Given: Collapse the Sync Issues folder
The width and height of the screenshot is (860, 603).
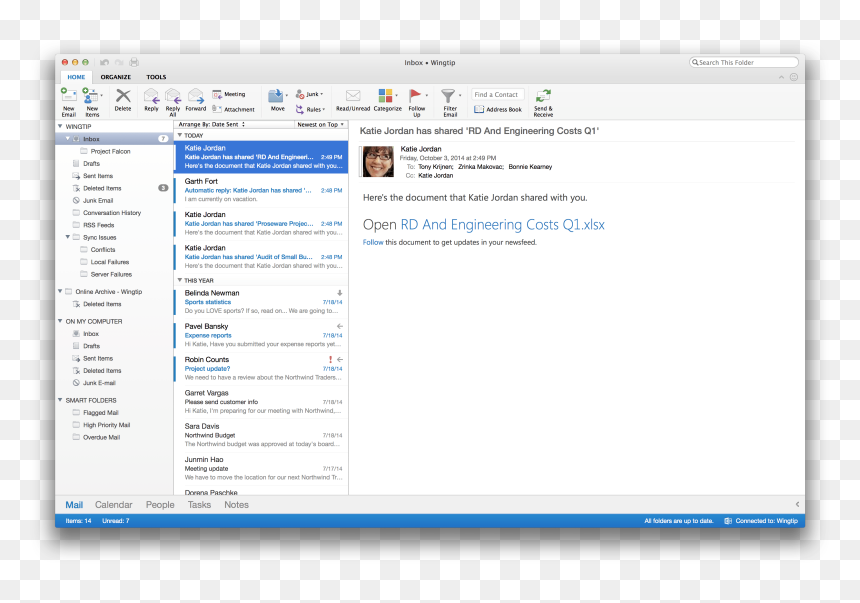Looking at the screenshot, I should pos(68,237).
